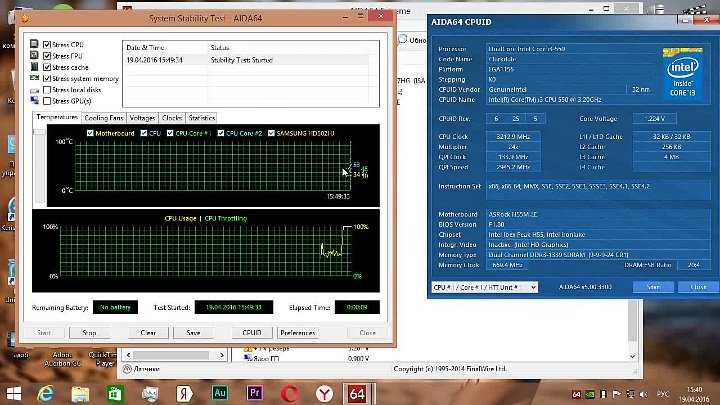Launch Internet Explorer from taskbar
The image size is (720, 405).
click(45, 394)
